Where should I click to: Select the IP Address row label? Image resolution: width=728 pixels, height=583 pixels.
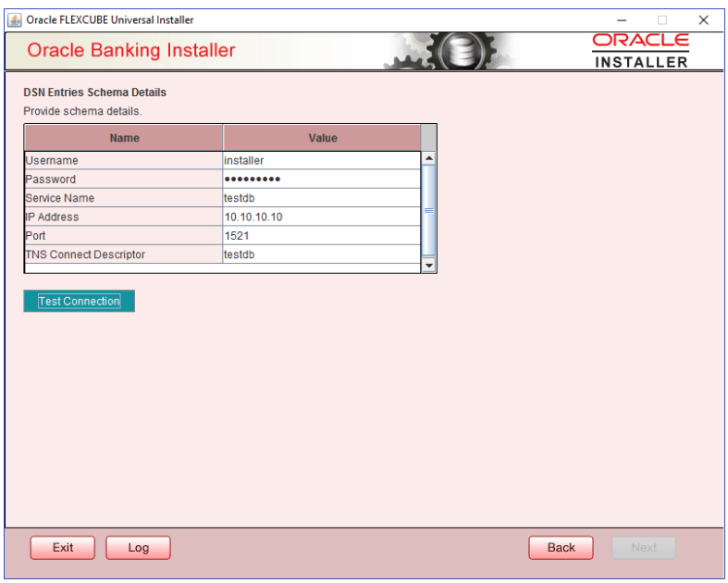point(124,217)
